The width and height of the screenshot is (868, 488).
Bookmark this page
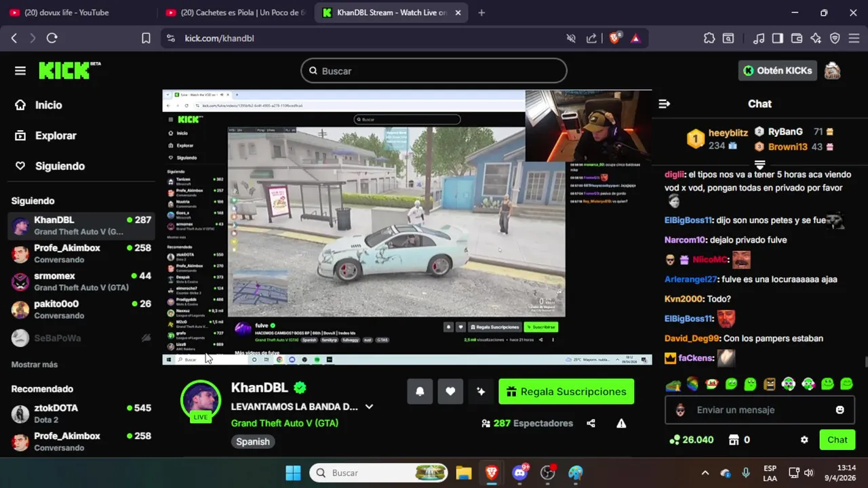tap(146, 39)
